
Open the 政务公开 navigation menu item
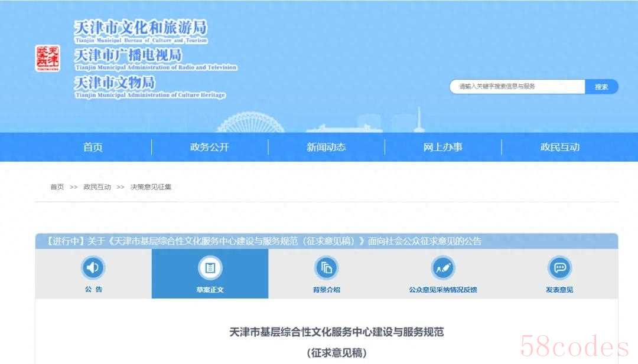(x=210, y=147)
